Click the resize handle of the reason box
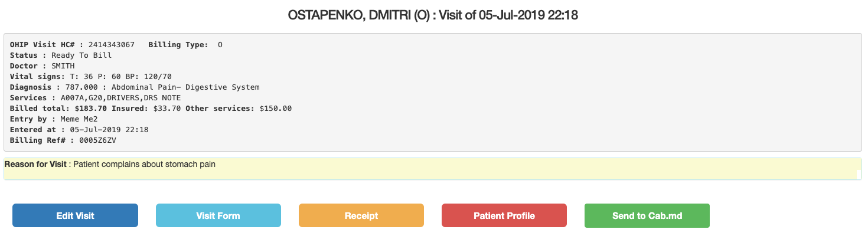The width and height of the screenshot is (868, 249). click(x=859, y=175)
